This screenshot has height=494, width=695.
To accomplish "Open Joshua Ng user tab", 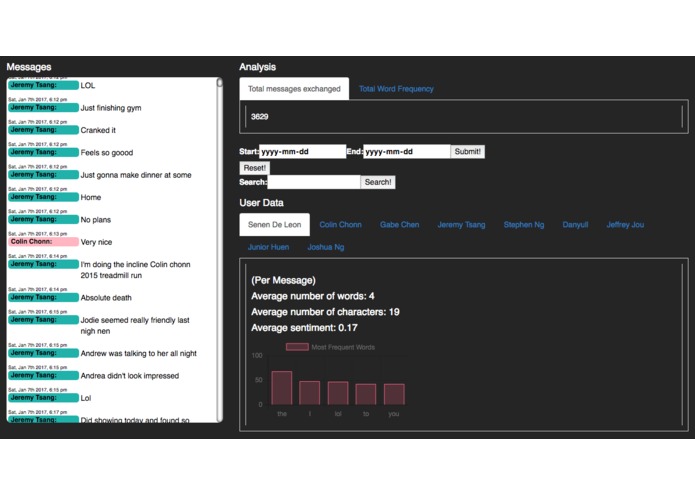I will (x=326, y=247).
